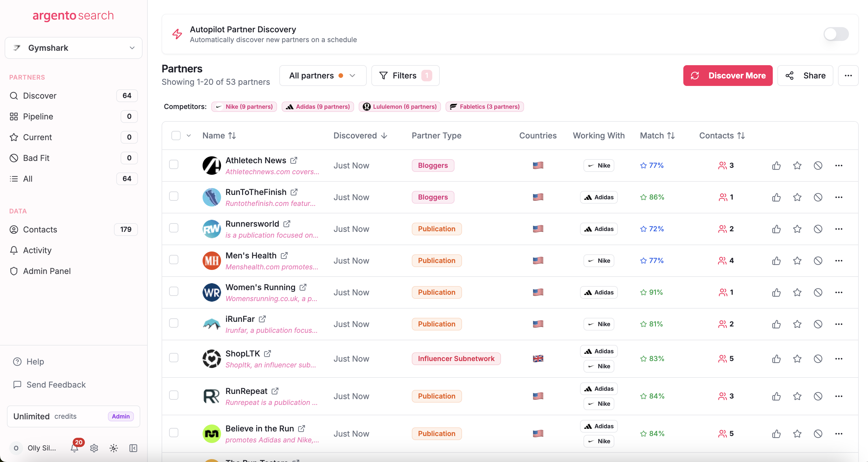Sort table by Name column
This screenshot has height=462, width=868.
(x=219, y=135)
